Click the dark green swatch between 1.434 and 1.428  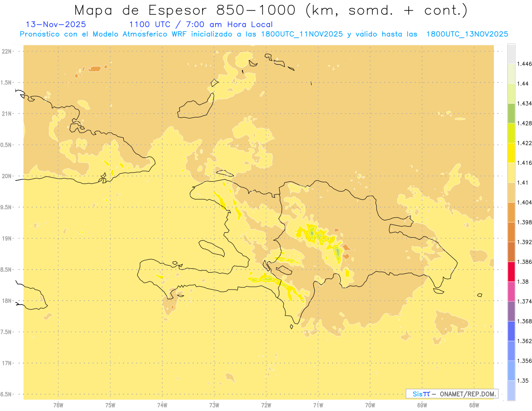pyautogui.click(x=511, y=113)
